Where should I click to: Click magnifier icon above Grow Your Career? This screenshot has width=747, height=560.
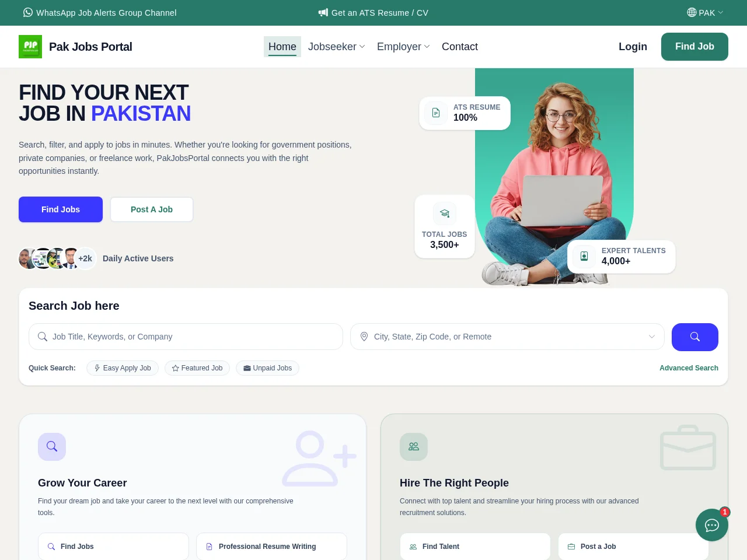[52, 447]
